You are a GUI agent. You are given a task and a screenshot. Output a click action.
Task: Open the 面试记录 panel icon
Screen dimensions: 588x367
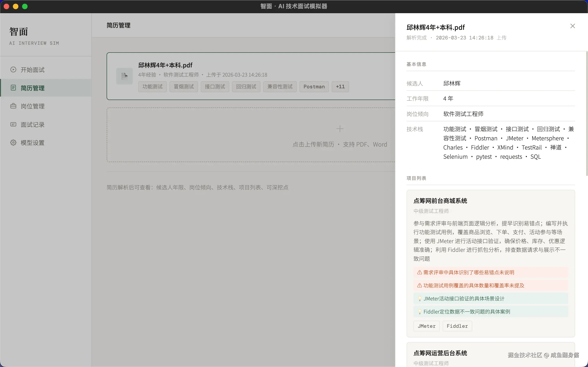[13, 124]
